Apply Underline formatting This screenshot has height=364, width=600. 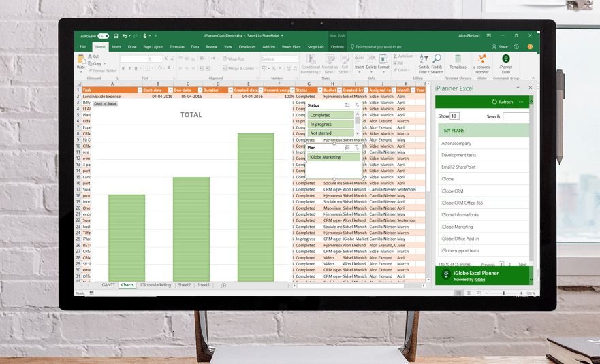tap(136, 69)
